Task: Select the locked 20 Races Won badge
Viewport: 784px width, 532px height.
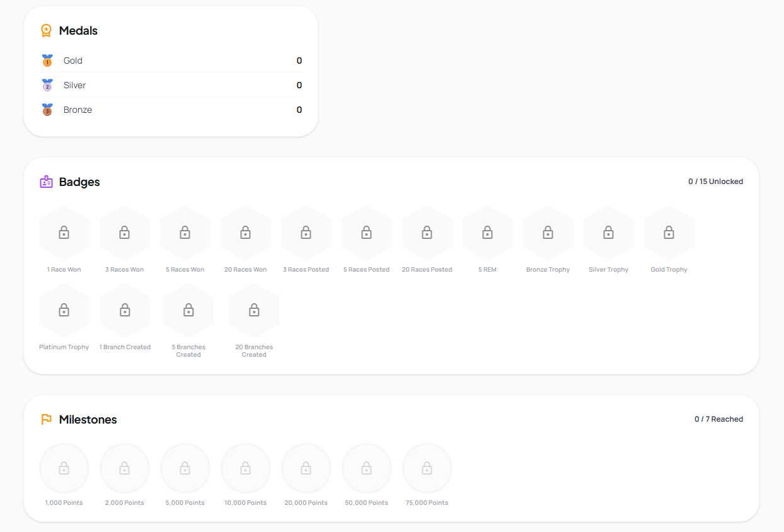Action: pyautogui.click(x=246, y=233)
